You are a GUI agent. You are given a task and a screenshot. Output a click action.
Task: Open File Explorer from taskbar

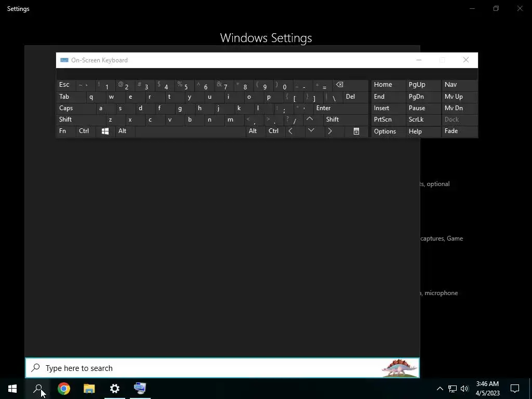click(89, 389)
